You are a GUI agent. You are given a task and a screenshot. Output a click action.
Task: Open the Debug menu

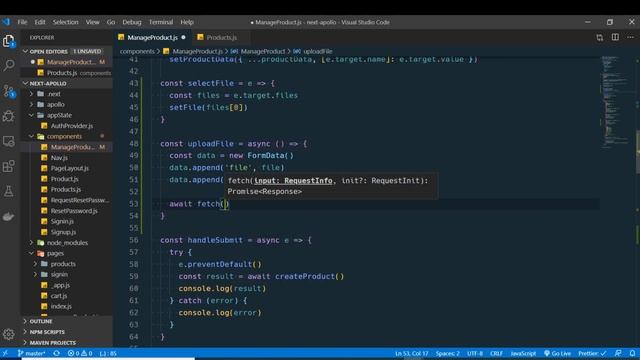pyautogui.click(x=132, y=22)
